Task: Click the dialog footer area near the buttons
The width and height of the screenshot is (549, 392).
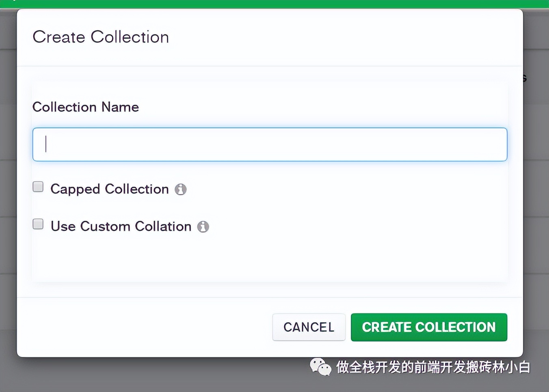Action: pyautogui.click(x=162, y=327)
